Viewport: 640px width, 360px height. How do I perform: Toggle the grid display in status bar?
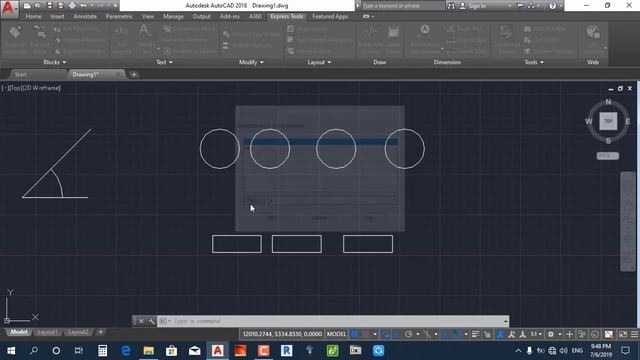(x=355, y=334)
